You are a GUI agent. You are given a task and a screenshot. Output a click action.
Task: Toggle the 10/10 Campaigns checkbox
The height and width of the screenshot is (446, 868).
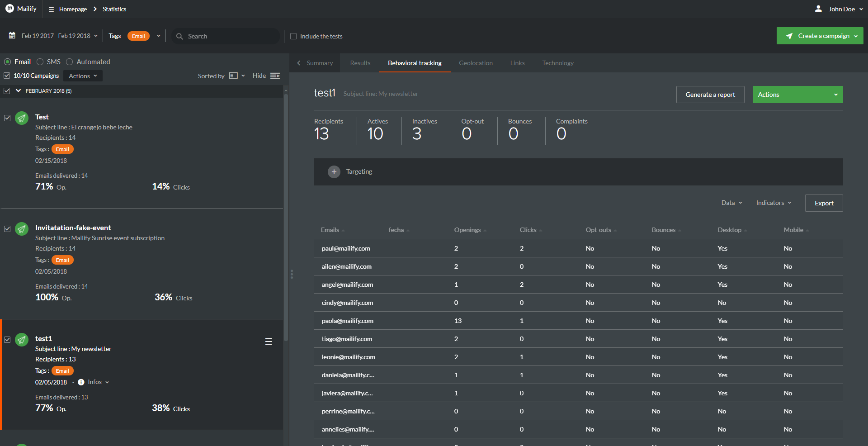click(7, 76)
